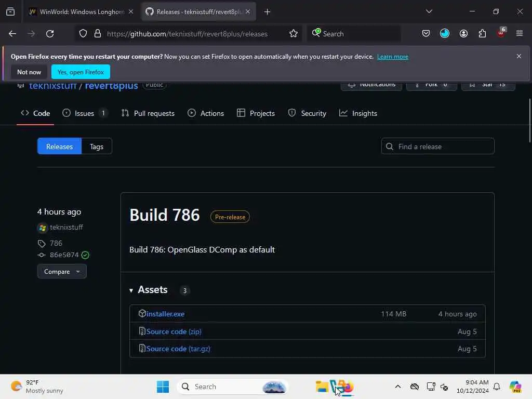Viewport: 532px width, 399px height.
Task: Click the tracking protection shield icon
Action: (83, 34)
